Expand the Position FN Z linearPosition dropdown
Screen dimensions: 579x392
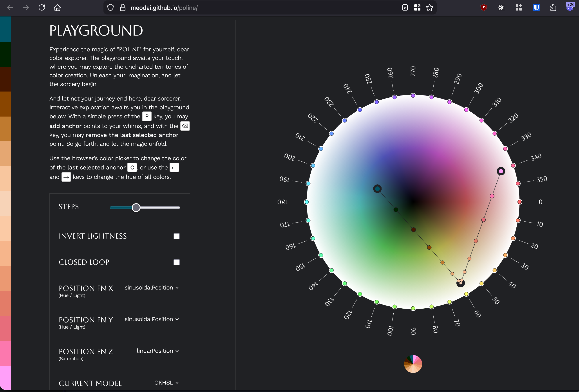point(157,351)
